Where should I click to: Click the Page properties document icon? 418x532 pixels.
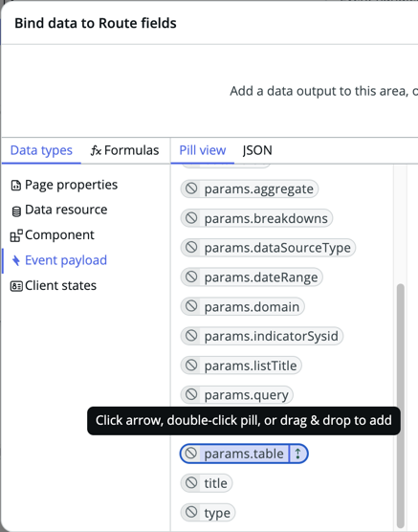(x=16, y=186)
